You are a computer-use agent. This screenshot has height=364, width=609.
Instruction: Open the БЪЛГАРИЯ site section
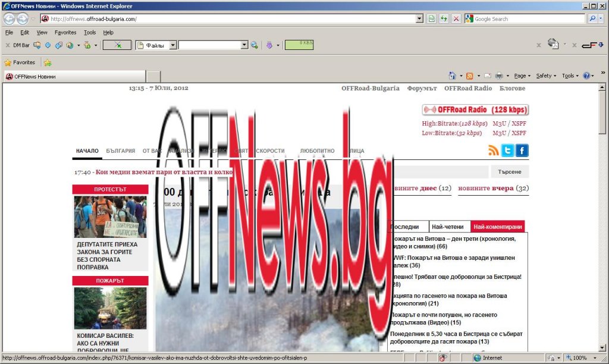(120, 150)
